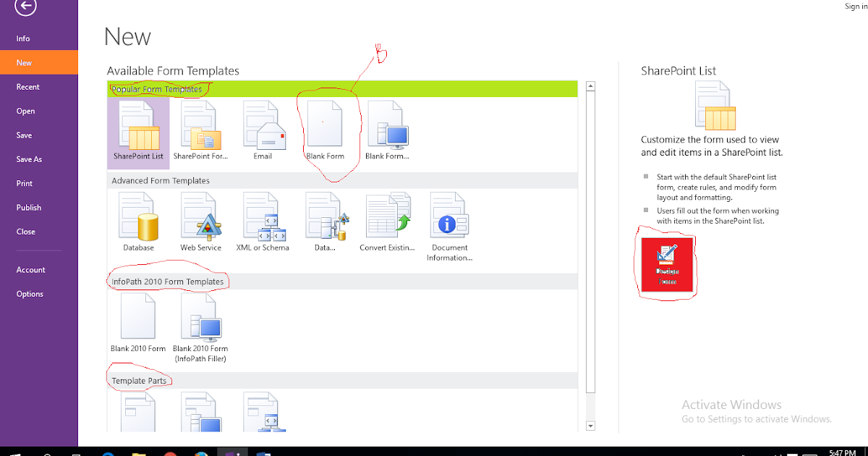Image resolution: width=868 pixels, height=456 pixels.
Task: Open the Convert Existing Form template
Action: (387, 217)
